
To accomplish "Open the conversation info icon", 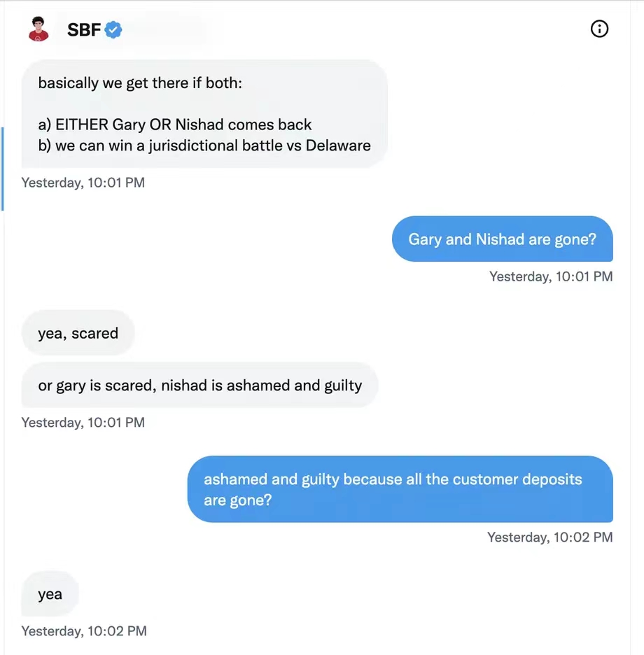I will click(x=599, y=29).
